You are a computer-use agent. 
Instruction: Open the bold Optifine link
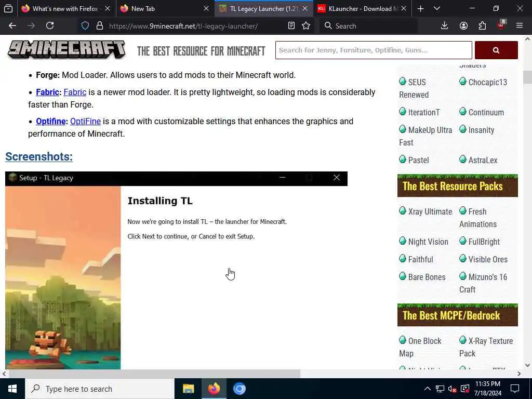pos(51,122)
